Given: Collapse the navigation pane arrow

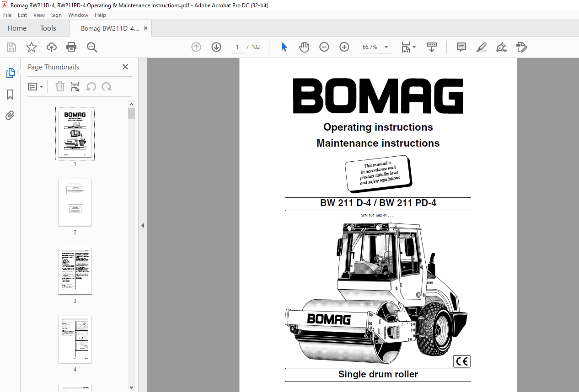Looking at the screenshot, I should click(142, 225).
